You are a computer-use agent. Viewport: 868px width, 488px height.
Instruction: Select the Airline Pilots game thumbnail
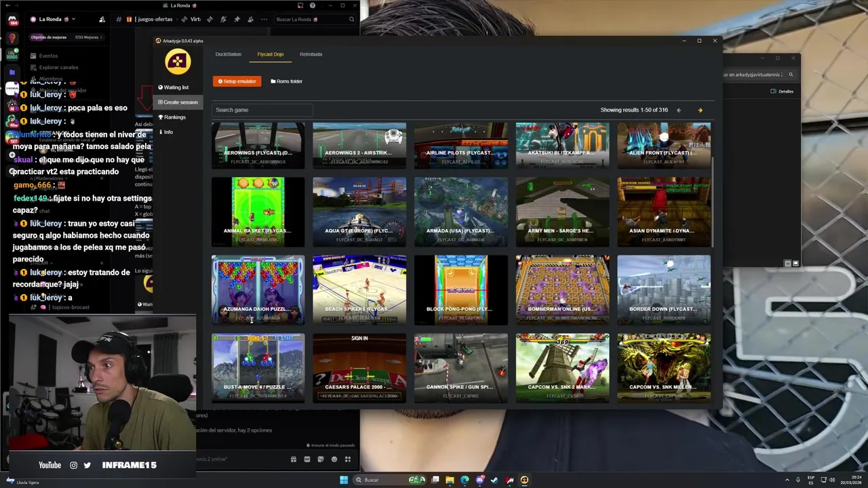tap(461, 145)
